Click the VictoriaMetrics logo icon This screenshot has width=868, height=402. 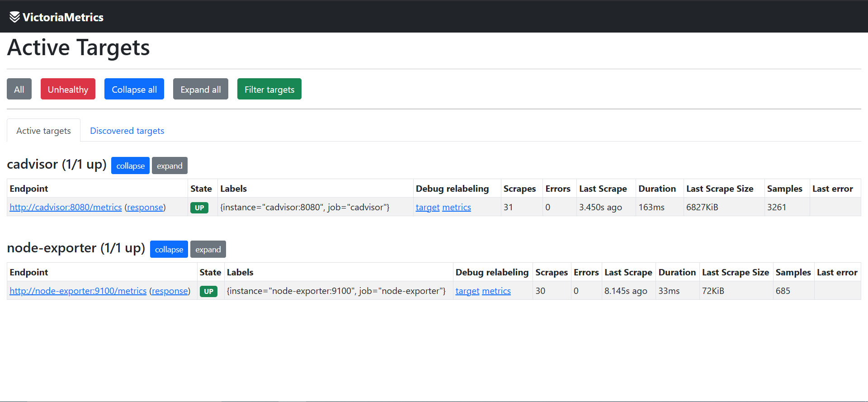click(14, 17)
